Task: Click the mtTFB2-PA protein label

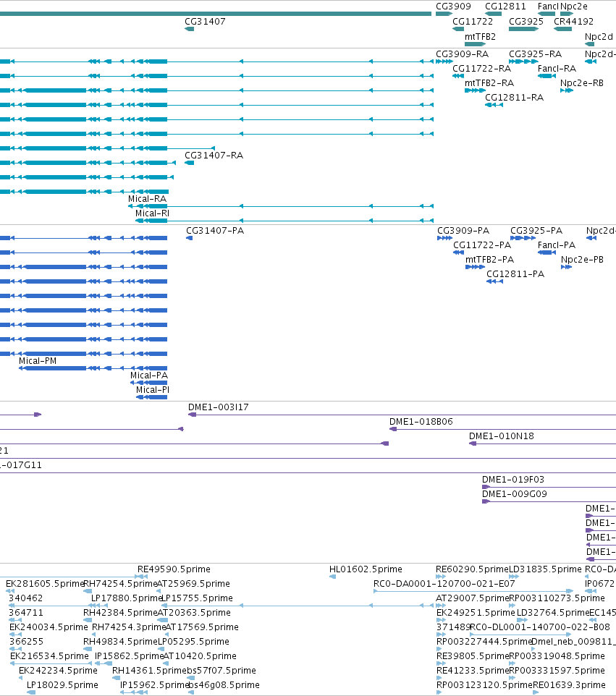Action: 489,259
